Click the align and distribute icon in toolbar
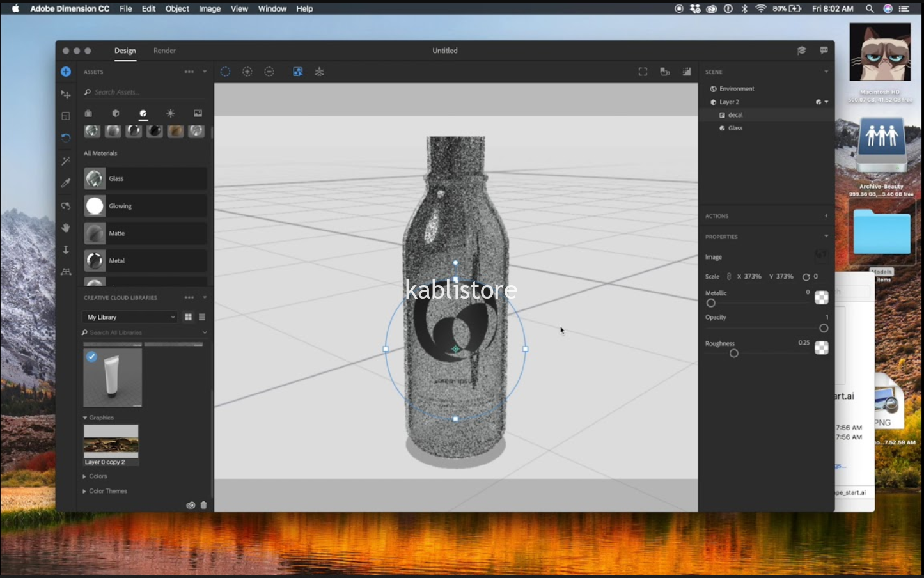Viewport: 924px width, 578px height. [320, 72]
